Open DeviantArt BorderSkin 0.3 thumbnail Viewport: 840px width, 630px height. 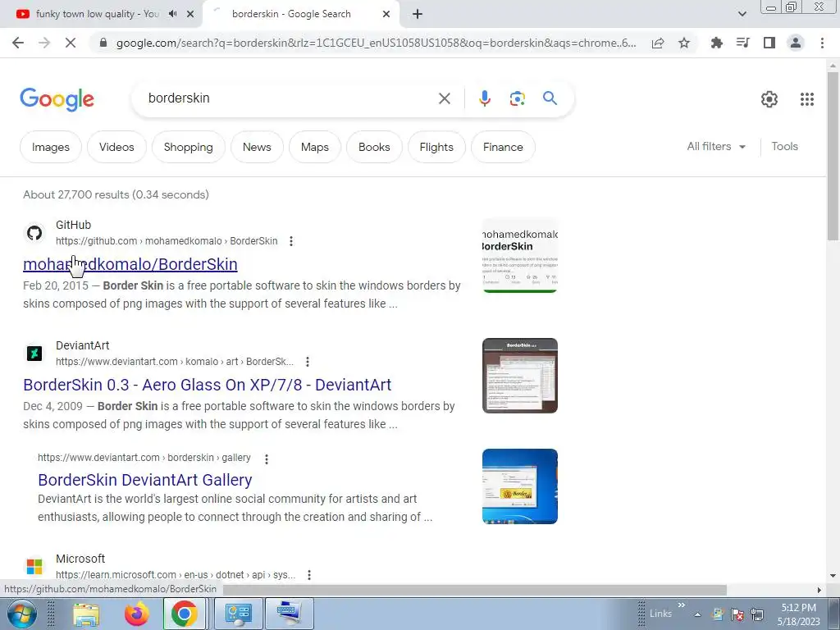pyautogui.click(x=519, y=376)
